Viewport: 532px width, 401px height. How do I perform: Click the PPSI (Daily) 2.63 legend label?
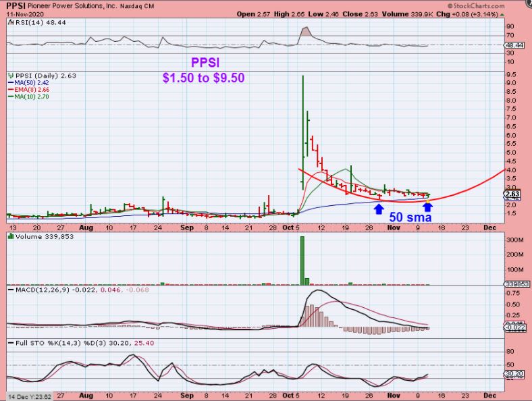point(46,76)
